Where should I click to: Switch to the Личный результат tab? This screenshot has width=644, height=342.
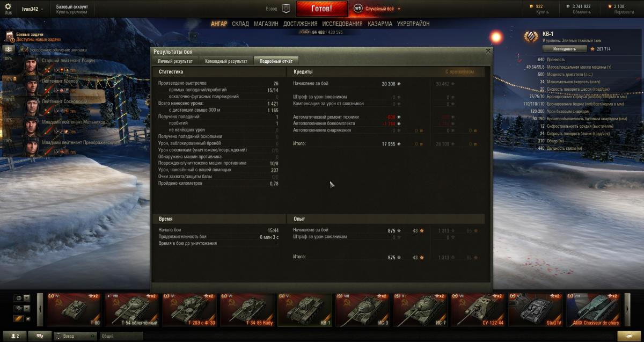tap(175, 61)
